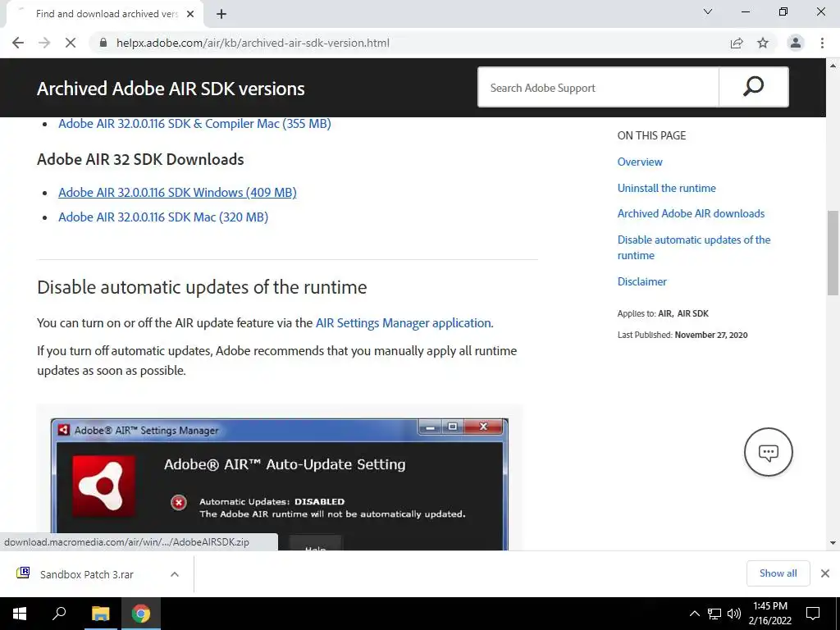Select the Find and download archived tab
This screenshot has width=840, height=630.
click(106, 14)
